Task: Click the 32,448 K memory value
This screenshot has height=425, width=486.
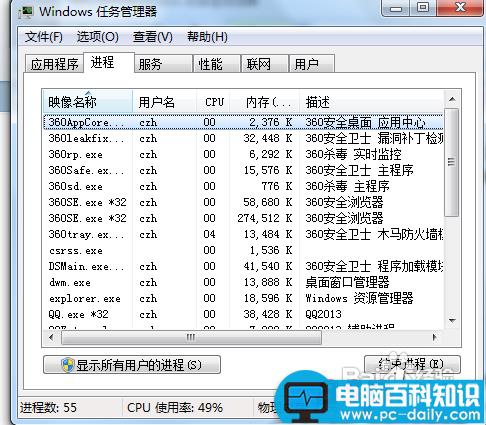Action: [268, 138]
